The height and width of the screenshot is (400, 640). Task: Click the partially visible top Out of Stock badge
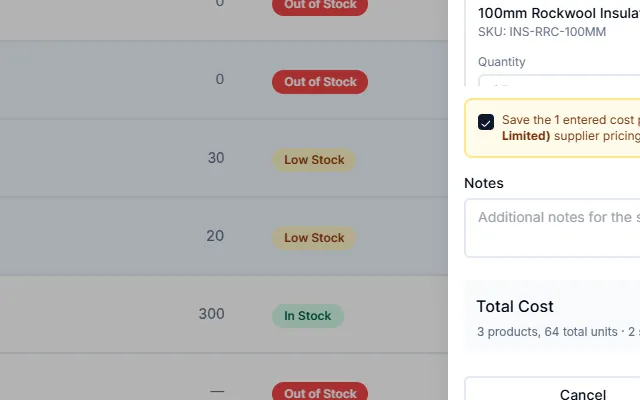pyautogui.click(x=320, y=7)
